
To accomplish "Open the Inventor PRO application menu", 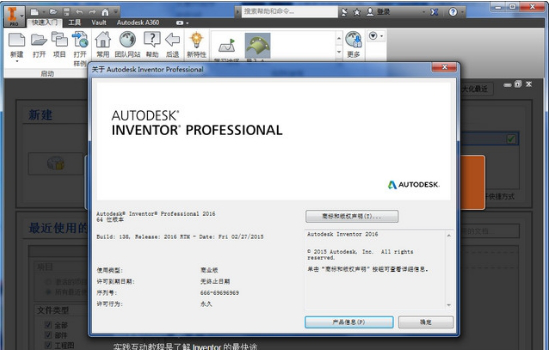I will click(x=14, y=16).
